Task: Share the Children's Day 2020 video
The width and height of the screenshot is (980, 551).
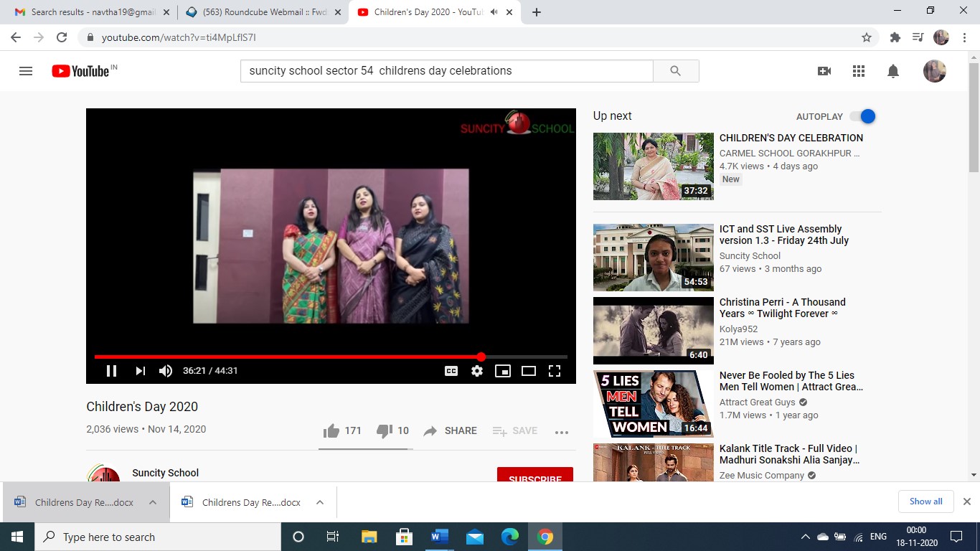Action: (x=450, y=430)
